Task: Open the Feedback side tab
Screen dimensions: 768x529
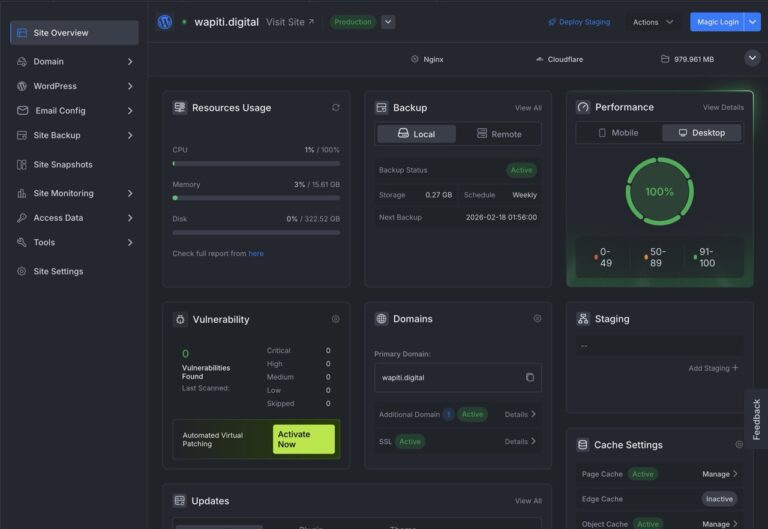Action: pos(756,419)
